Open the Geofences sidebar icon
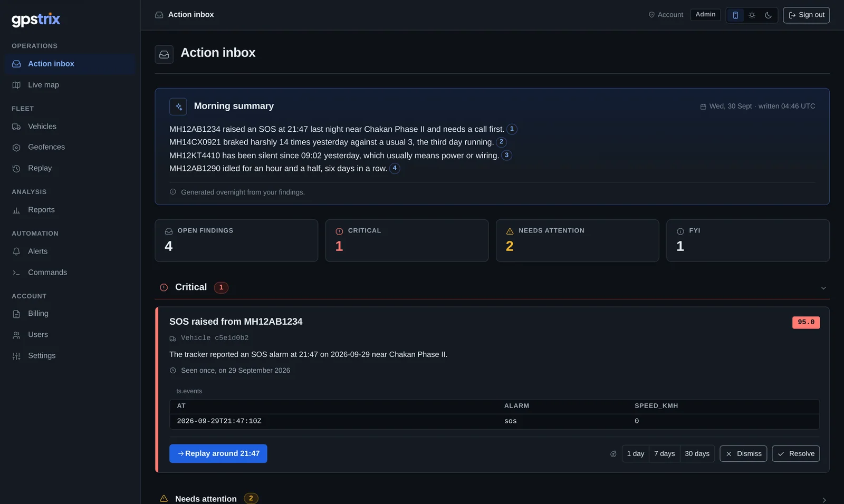The image size is (844, 504). (16, 148)
